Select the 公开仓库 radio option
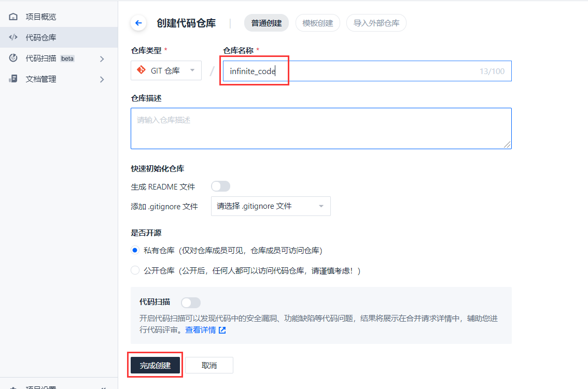The image size is (588, 389). [135, 270]
